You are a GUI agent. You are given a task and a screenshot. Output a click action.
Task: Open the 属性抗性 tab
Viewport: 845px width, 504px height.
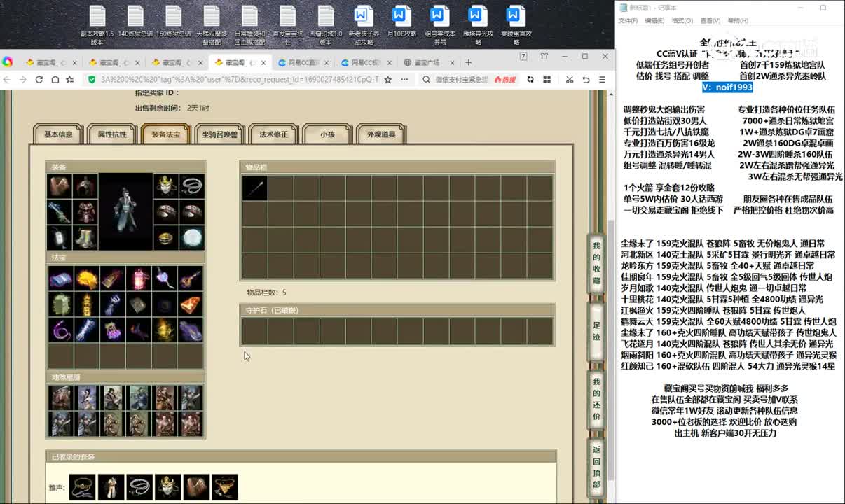[112, 134]
